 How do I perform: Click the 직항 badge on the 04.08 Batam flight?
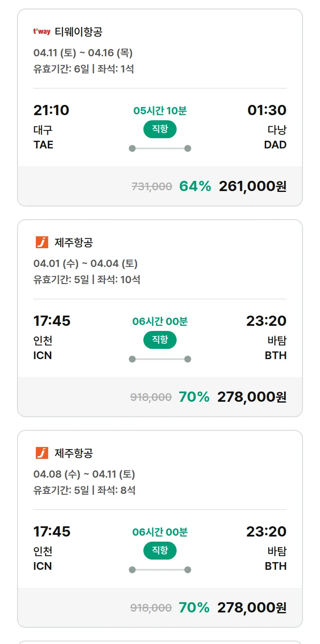160,551
